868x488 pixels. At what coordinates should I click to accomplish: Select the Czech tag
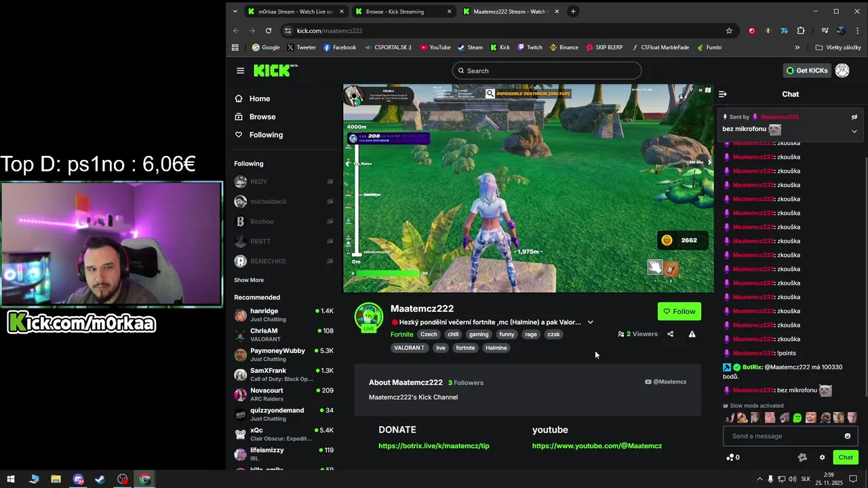[x=429, y=334]
